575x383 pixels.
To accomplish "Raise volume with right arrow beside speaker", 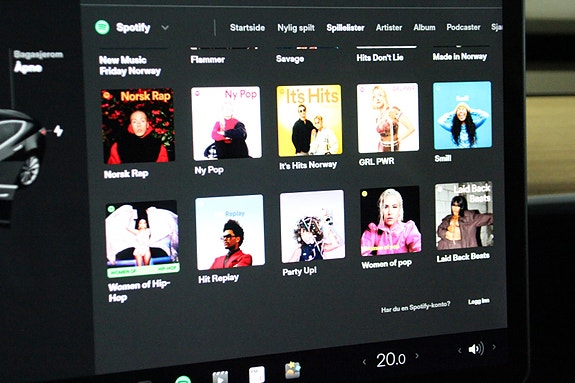I will pos(494,346).
